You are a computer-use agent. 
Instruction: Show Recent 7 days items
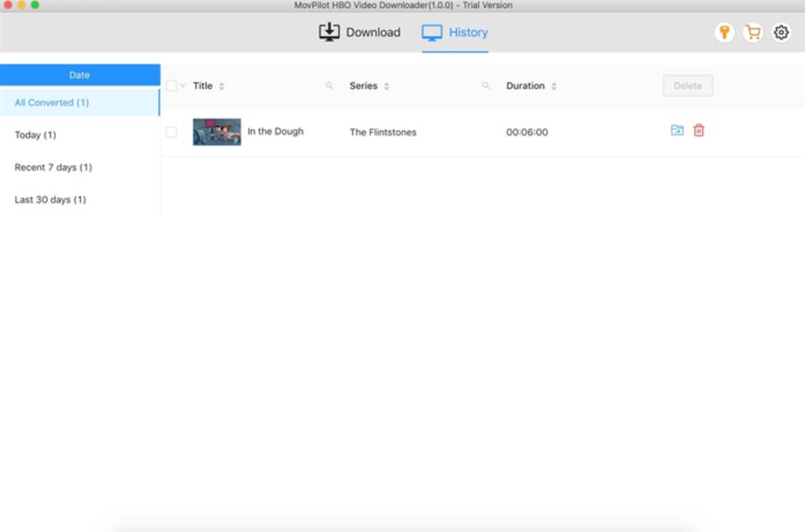[53, 167]
